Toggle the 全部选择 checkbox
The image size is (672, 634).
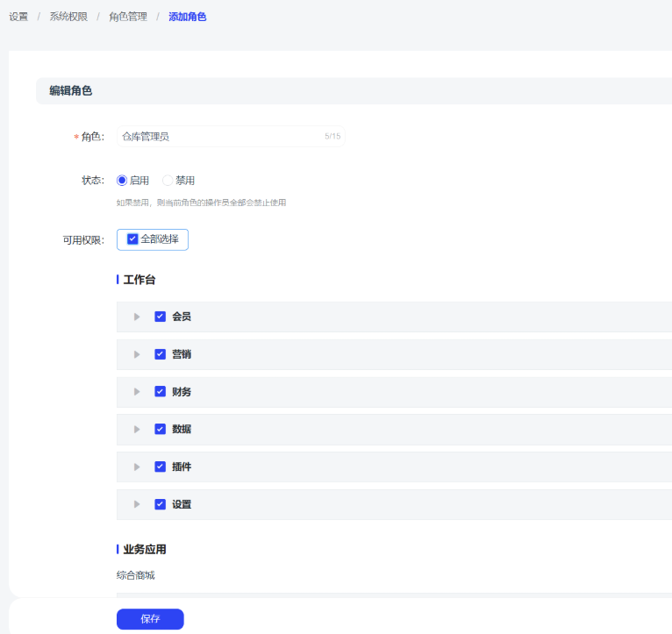click(x=132, y=239)
